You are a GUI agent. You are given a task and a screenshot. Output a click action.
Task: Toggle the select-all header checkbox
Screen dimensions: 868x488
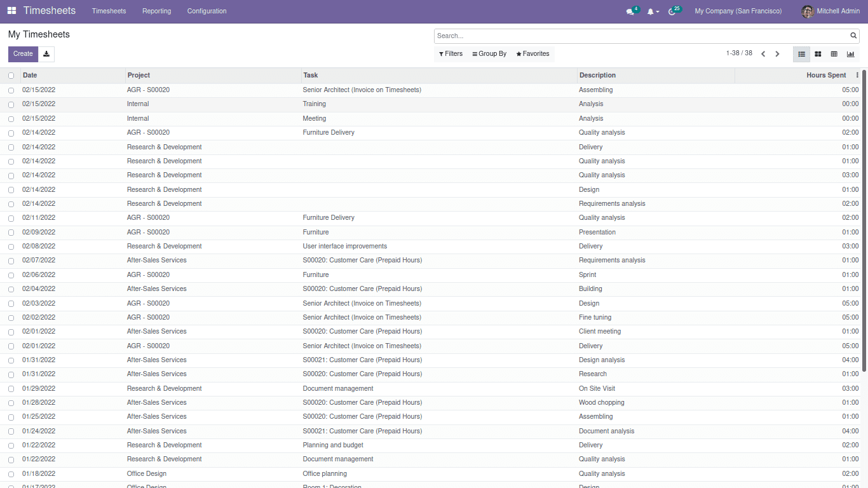point(11,76)
